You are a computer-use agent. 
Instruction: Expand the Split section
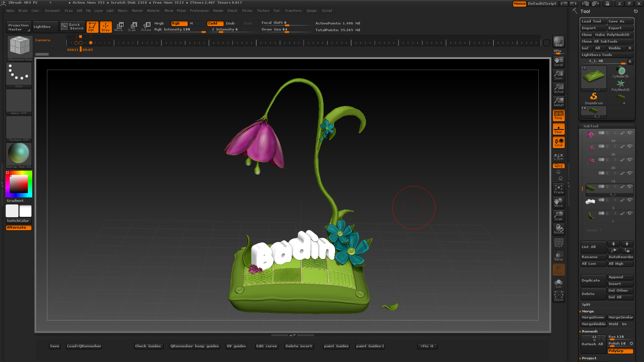[x=586, y=304]
